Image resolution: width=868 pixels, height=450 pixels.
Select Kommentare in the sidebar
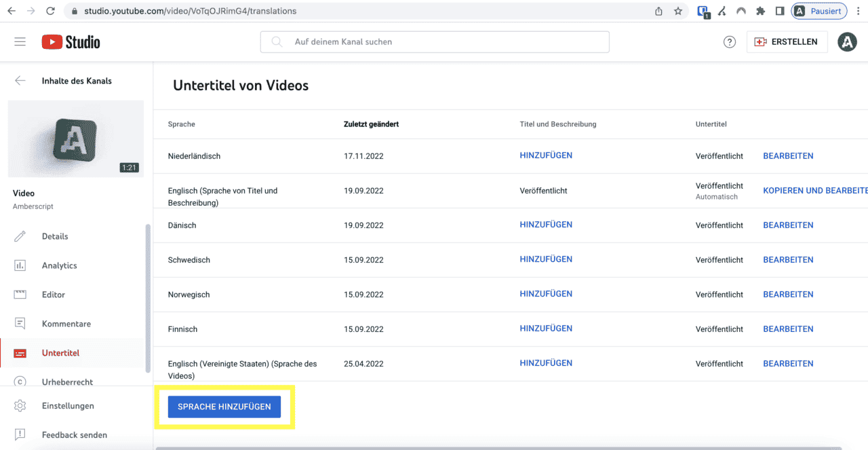(x=66, y=324)
